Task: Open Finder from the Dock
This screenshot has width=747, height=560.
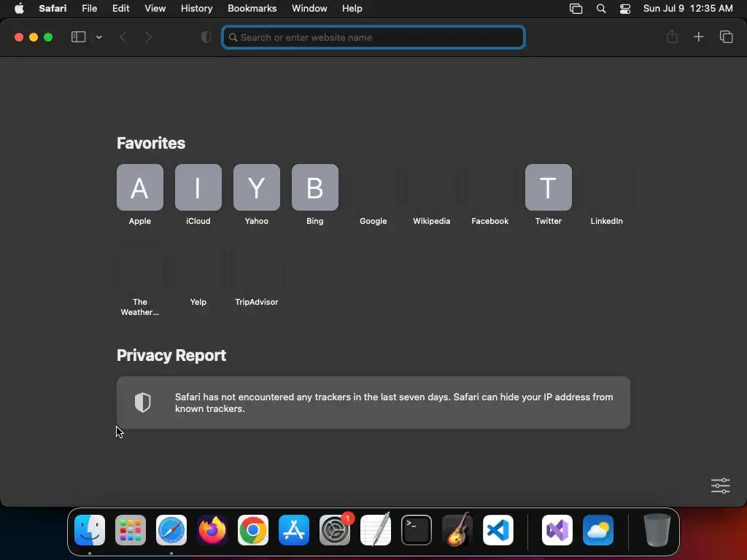Action: (x=90, y=530)
